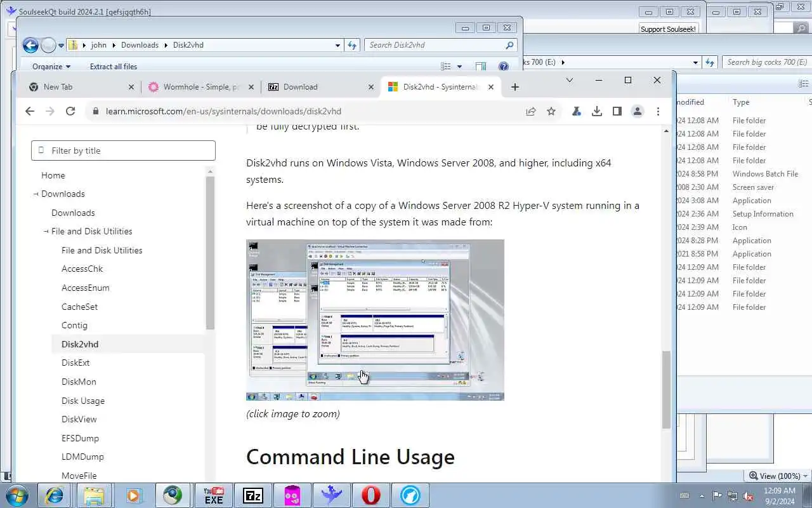Click the sidebar navigation scrollbar

coord(210,253)
